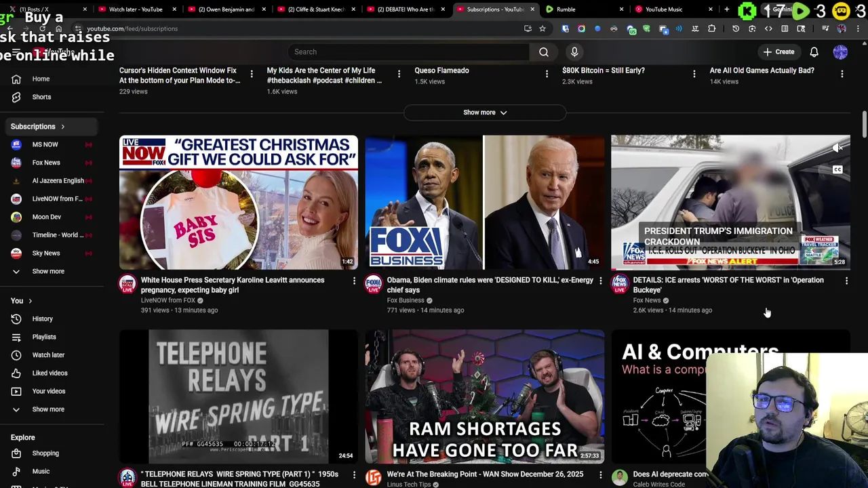Play the Obama Biden climate rules thumbnail

[x=484, y=202]
